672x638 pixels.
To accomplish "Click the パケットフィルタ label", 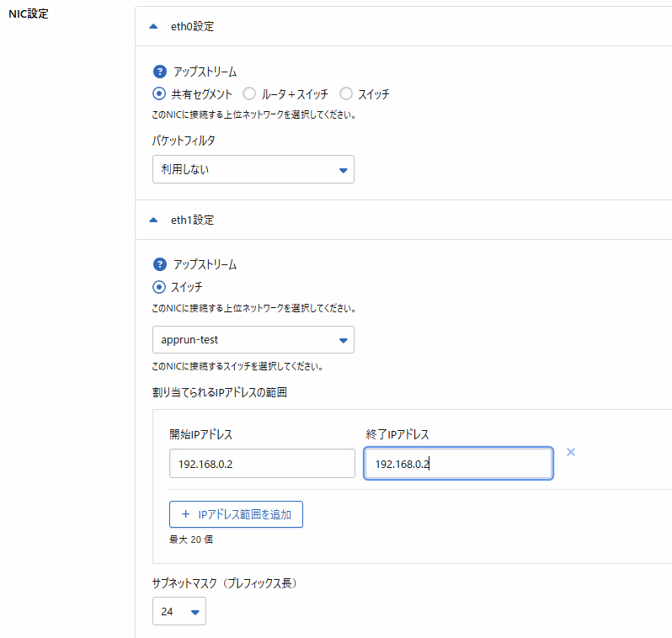I will coord(184,141).
